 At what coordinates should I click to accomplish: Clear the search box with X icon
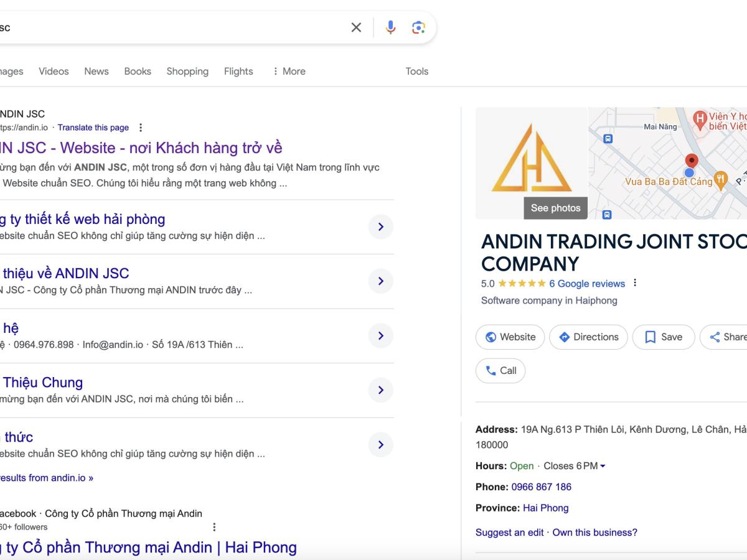point(356,27)
